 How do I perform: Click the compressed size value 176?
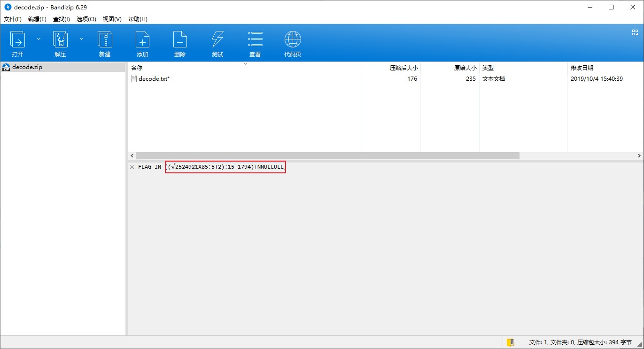tap(412, 79)
